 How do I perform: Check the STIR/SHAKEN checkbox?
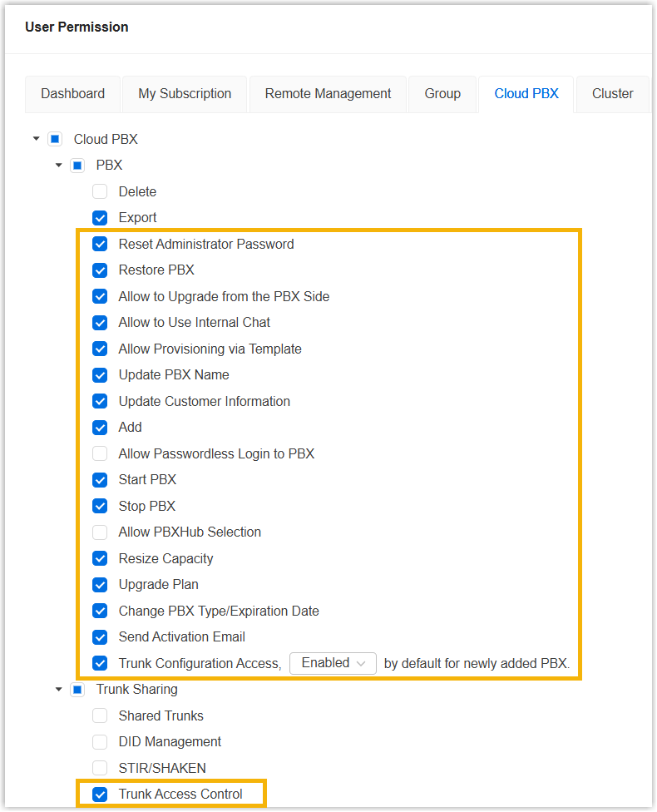100,768
